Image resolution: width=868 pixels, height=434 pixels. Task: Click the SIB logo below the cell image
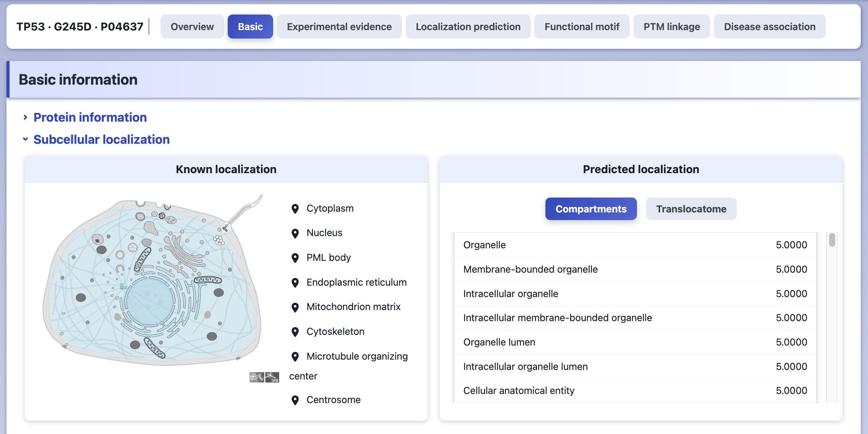[272, 377]
